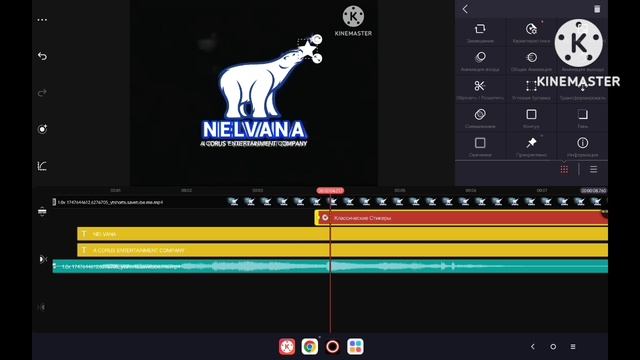The image size is (640, 360).
Task: Select the main video clip in the timeline
Action: click(330, 202)
